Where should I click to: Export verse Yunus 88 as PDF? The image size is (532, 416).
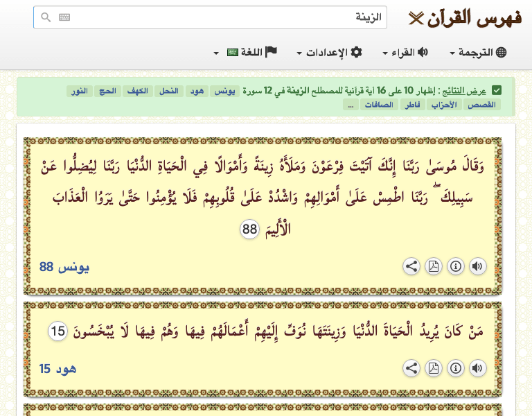point(433,266)
